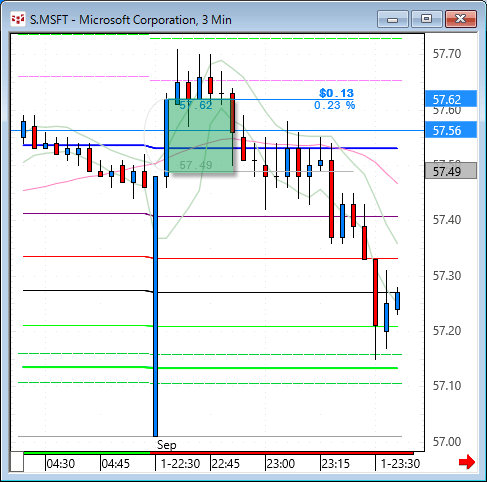Click the 04:45 time axis label
This screenshot has height=482, width=487.
116,464
